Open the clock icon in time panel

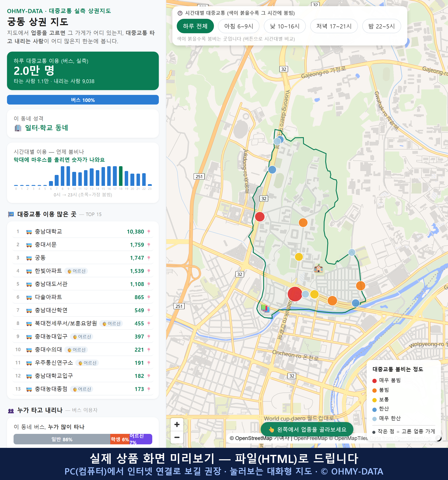click(180, 13)
